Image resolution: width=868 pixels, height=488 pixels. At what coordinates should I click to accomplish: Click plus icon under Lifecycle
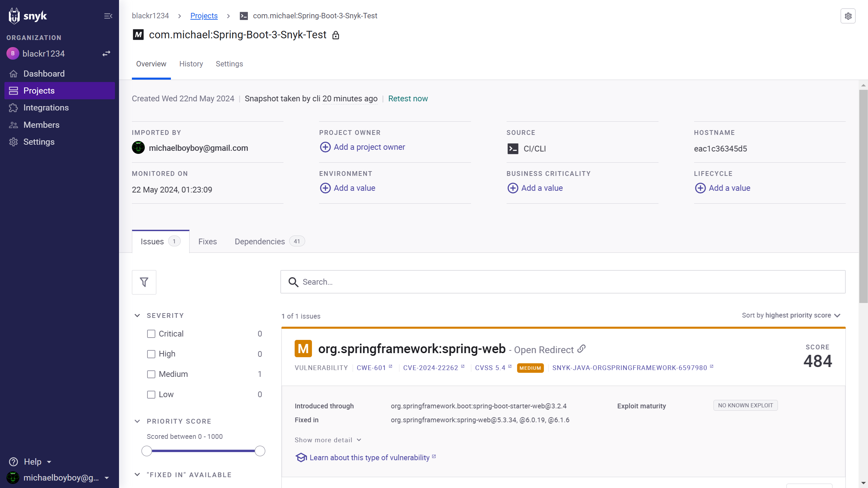click(x=700, y=188)
